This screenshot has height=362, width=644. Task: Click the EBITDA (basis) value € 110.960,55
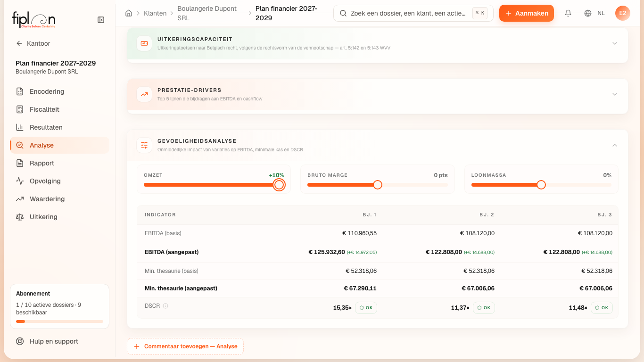point(359,233)
